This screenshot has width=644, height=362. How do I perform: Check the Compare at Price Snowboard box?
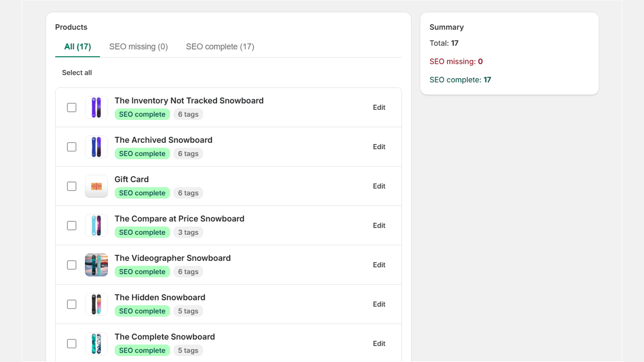coord(72,226)
